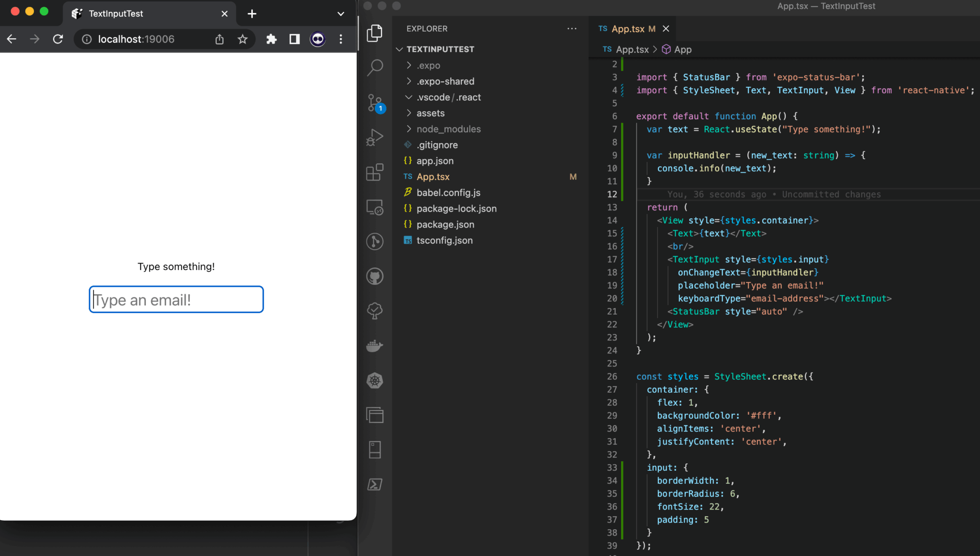Reload the localhost:19006 page
Viewport: 980px width, 556px height.
[58, 39]
